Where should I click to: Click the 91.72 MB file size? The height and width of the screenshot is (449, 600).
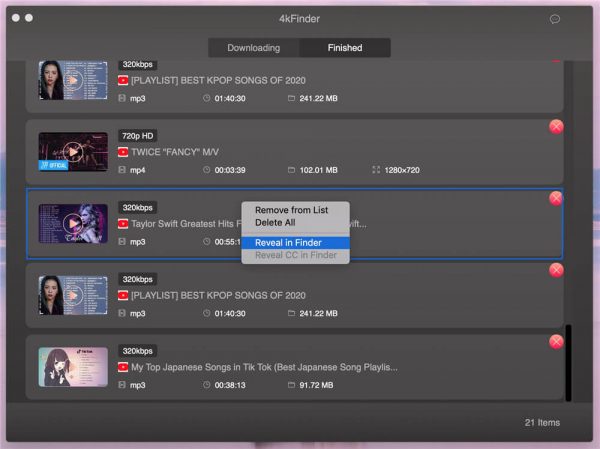316,385
